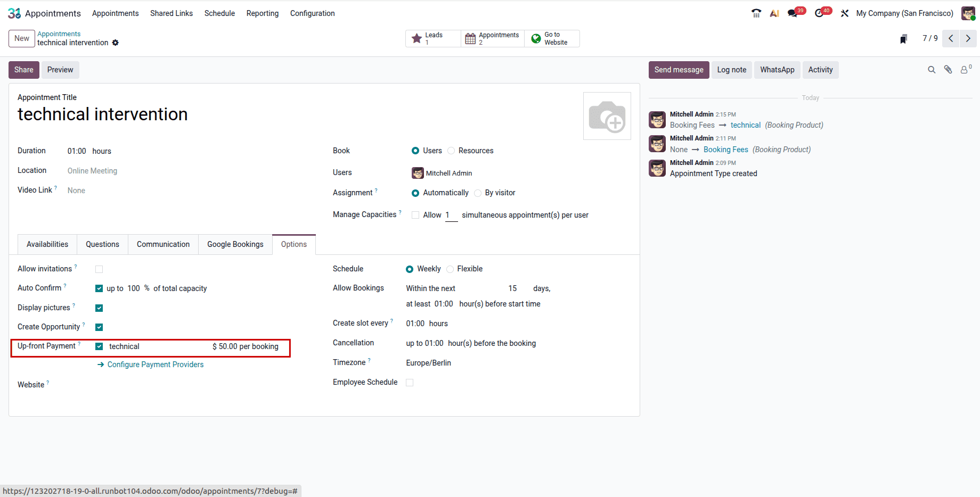This screenshot has width=980, height=497.
Task: Click the Appointments breadcrumb link
Action: click(x=59, y=34)
